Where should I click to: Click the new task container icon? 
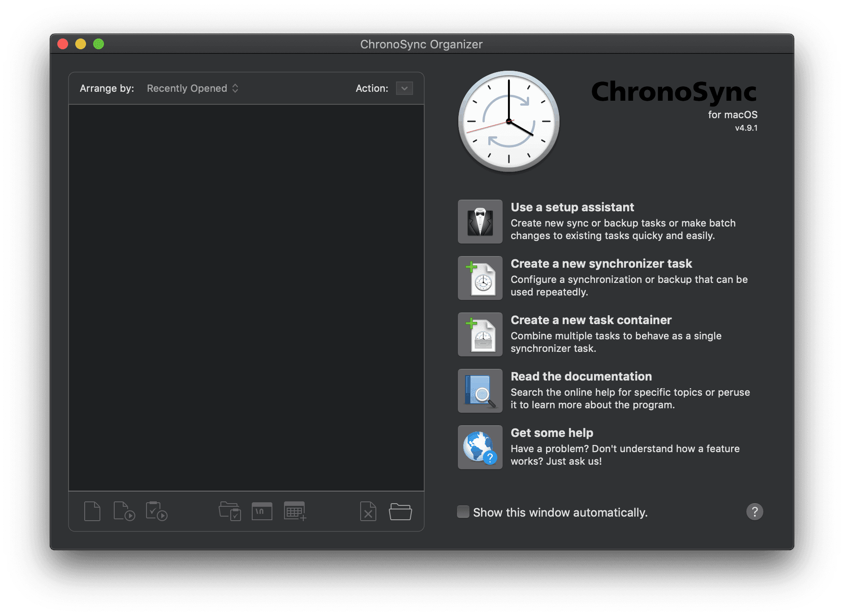coord(480,334)
